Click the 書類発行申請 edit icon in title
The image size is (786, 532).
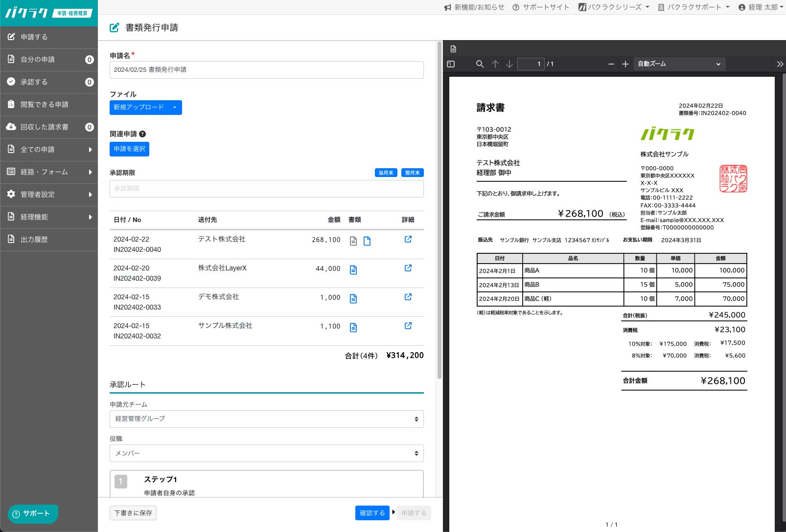(x=114, y=28)
